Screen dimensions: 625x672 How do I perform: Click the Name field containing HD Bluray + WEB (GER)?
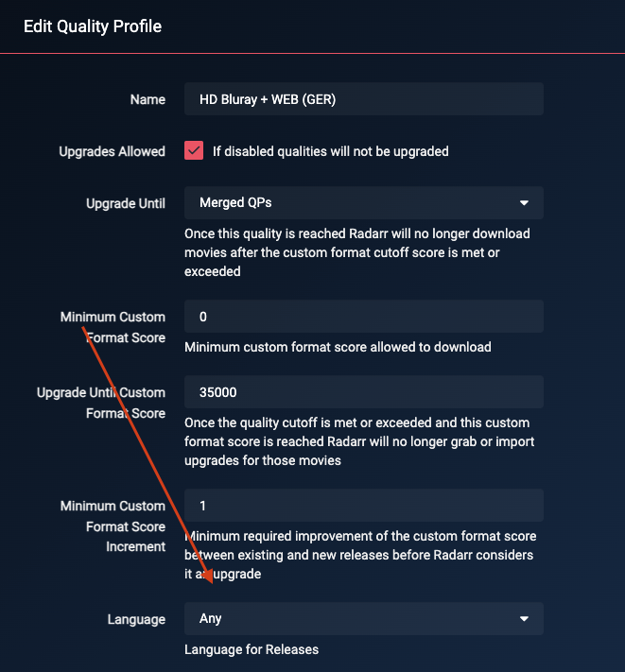364,99
